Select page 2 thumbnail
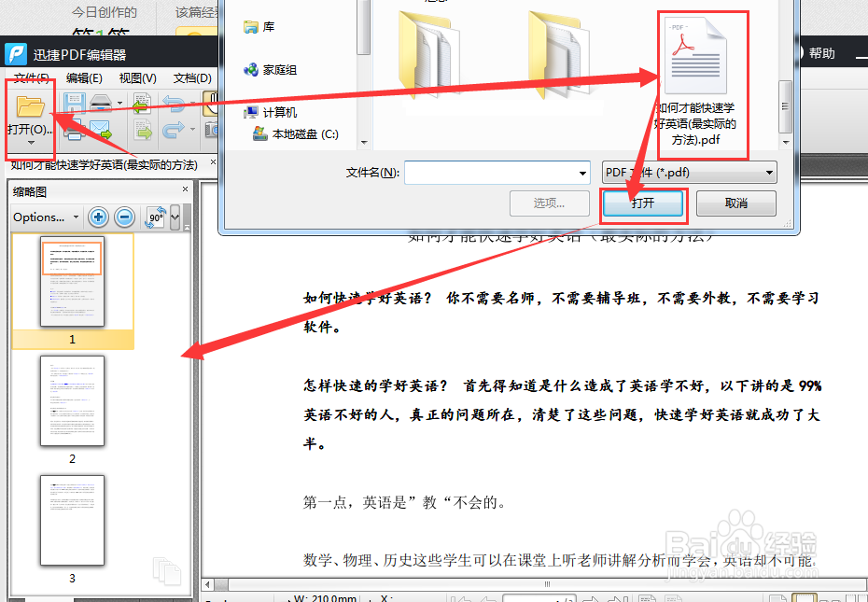Viewport: 868px width, 602px height. (x=72, y=401)
